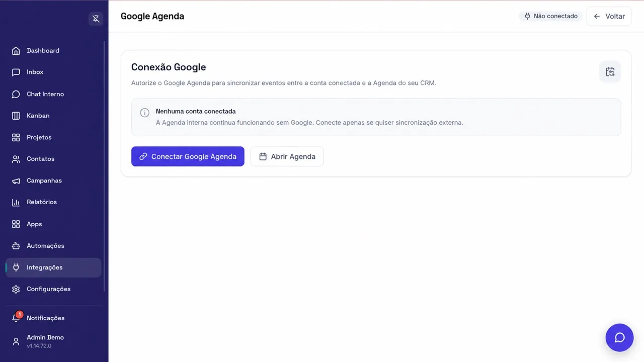This screenshot has width=644, height=362.
Task: Click the Automações robot icon
Action: coord(16,246)
